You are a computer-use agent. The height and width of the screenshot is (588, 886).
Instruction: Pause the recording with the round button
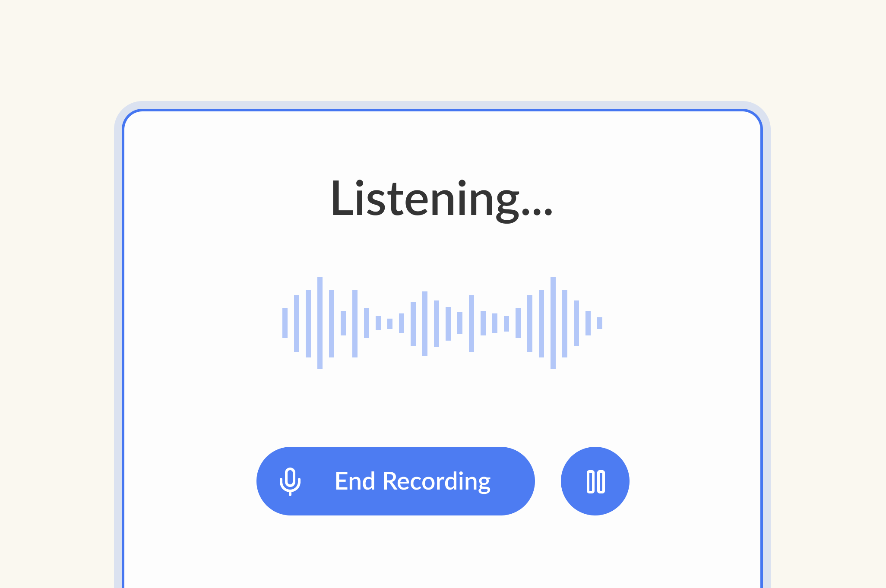pos(595,481)
